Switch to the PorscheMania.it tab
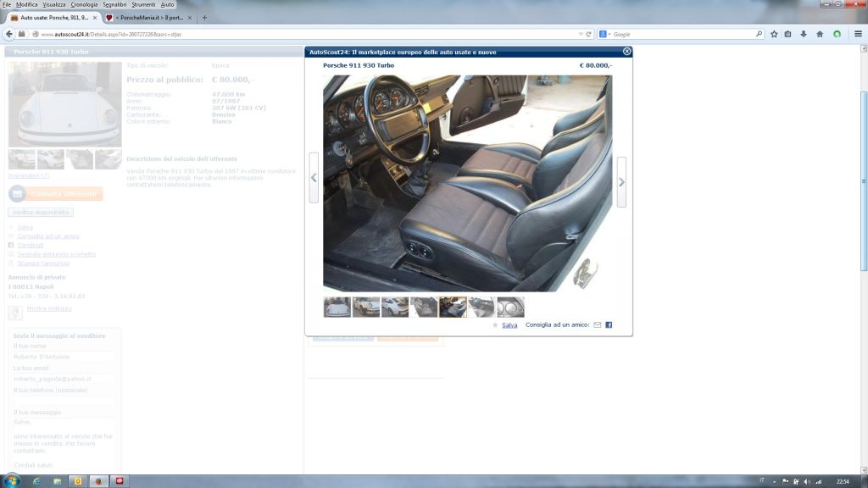This screenshot has height=488, width=868. (x=148, y=18)
